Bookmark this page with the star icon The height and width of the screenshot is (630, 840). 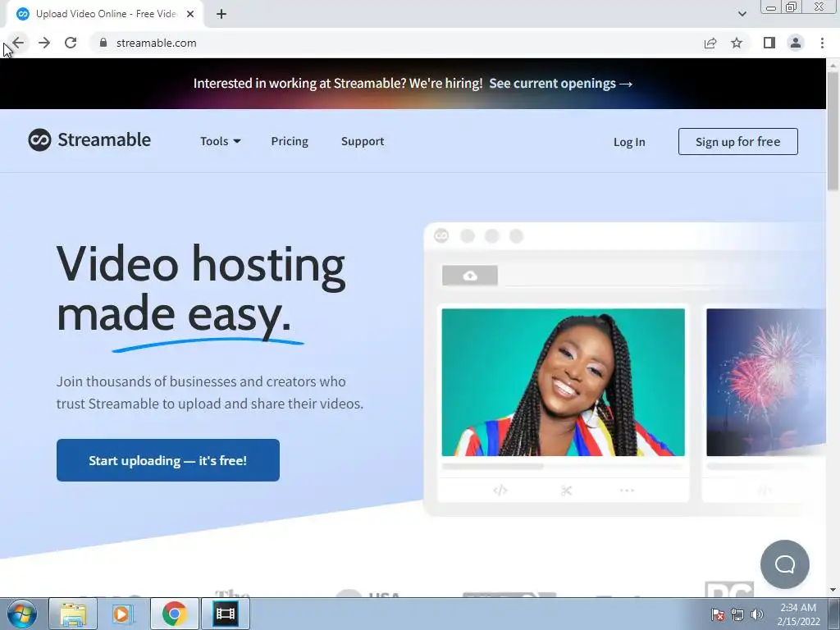tap(737, 43)
